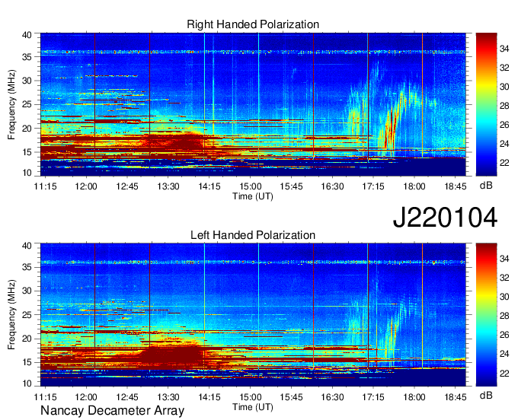The height and width of the screenshot is (420, 518).
Task: Click the 26 value on the bottom color bar
Action: (x=504, y=336)
